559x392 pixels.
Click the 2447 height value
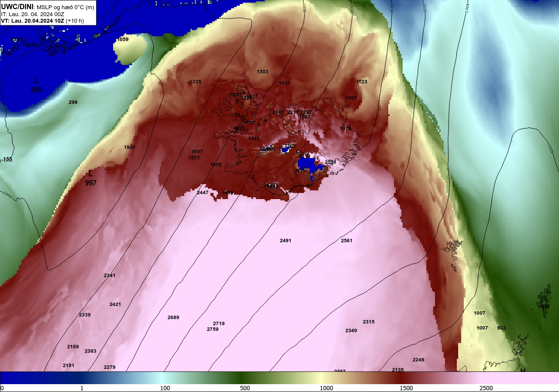(203, 193)
